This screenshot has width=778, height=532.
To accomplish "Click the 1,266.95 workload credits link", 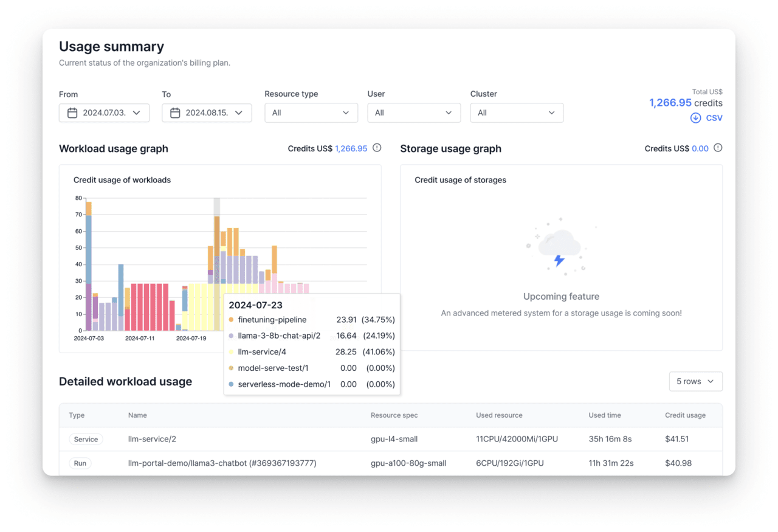I will pyautogui.click(x=351, y=148).
